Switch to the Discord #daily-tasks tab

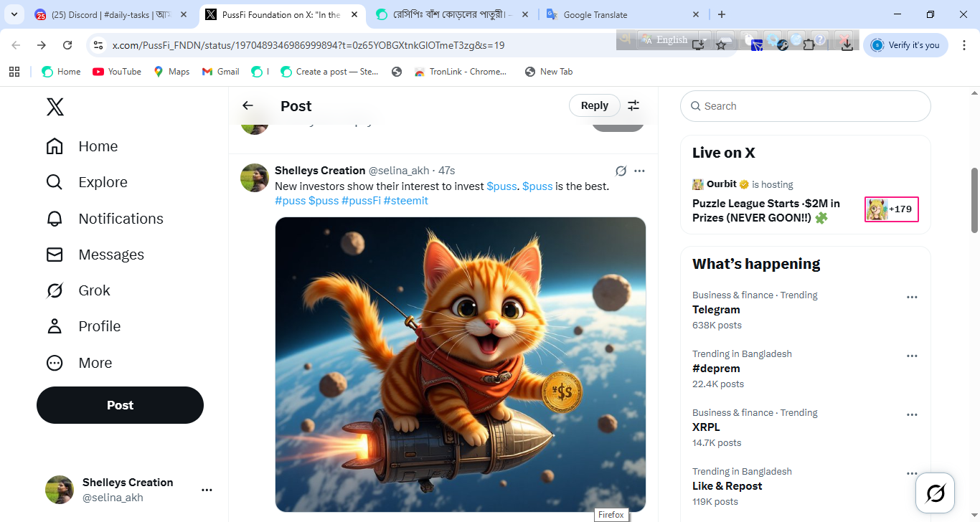click(x=111, y=14)
